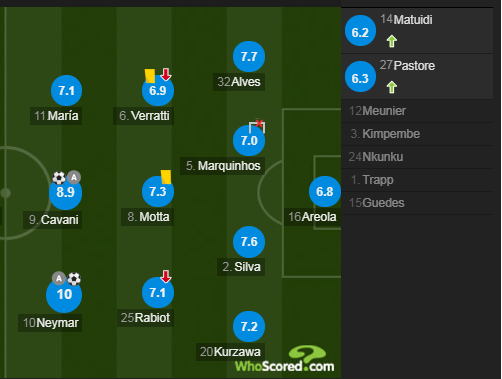Click Cavani's goal ball icon
Viewport: 502px width, 379px height.
click(59, 178)
